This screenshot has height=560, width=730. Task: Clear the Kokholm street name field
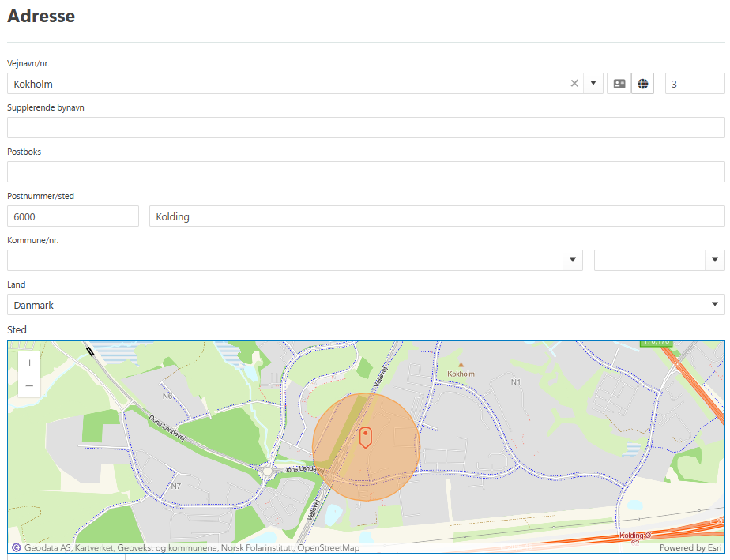[574, 83]
